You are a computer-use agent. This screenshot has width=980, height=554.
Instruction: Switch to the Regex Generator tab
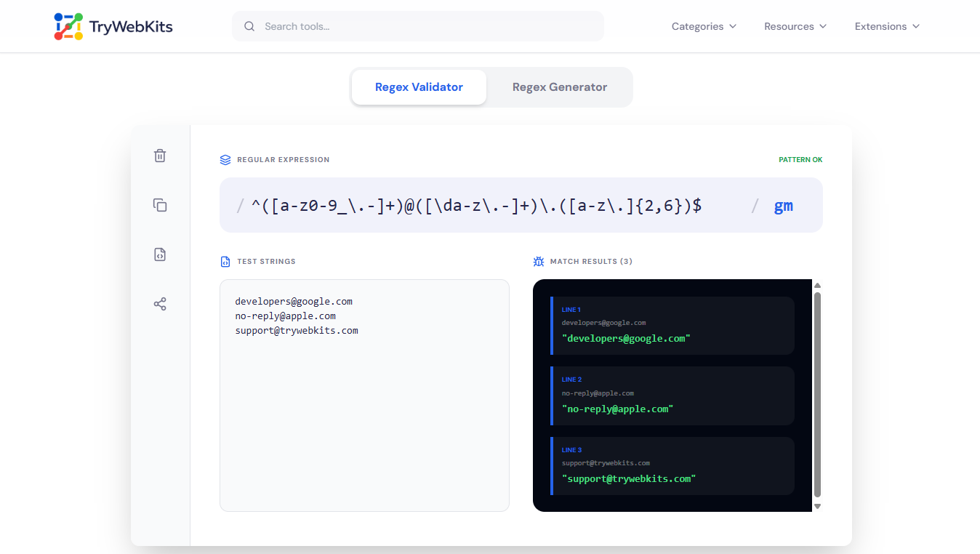560,87
